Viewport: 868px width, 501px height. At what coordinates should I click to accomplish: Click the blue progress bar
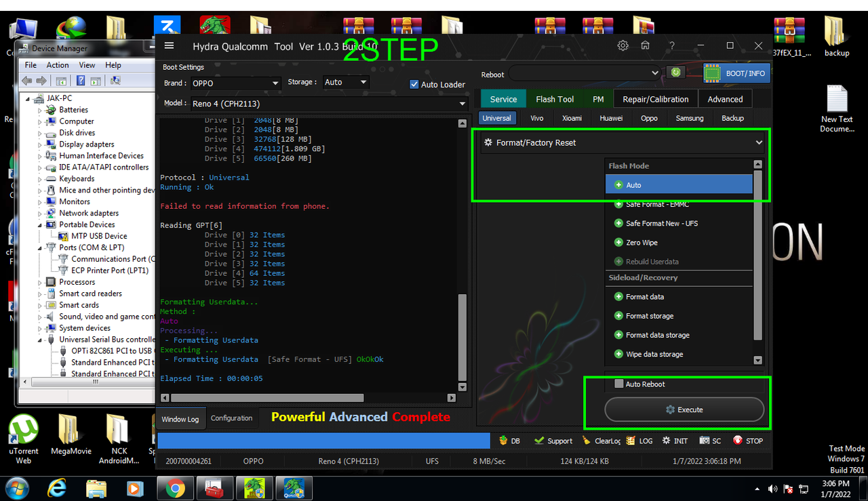pos(323,441)
